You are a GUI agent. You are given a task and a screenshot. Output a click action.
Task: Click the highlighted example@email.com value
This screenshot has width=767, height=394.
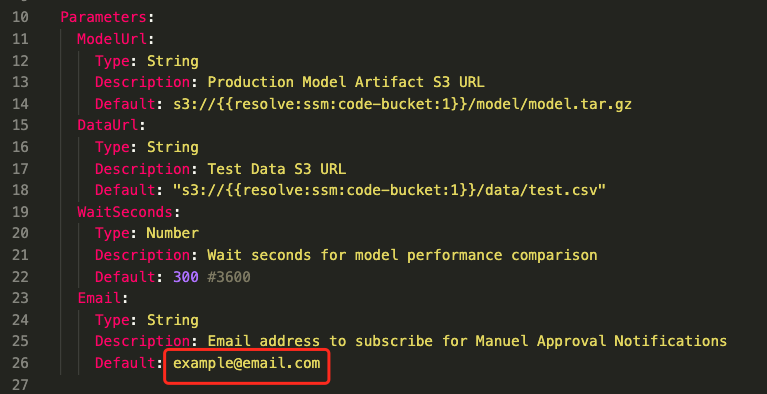[x=247, y=363]
